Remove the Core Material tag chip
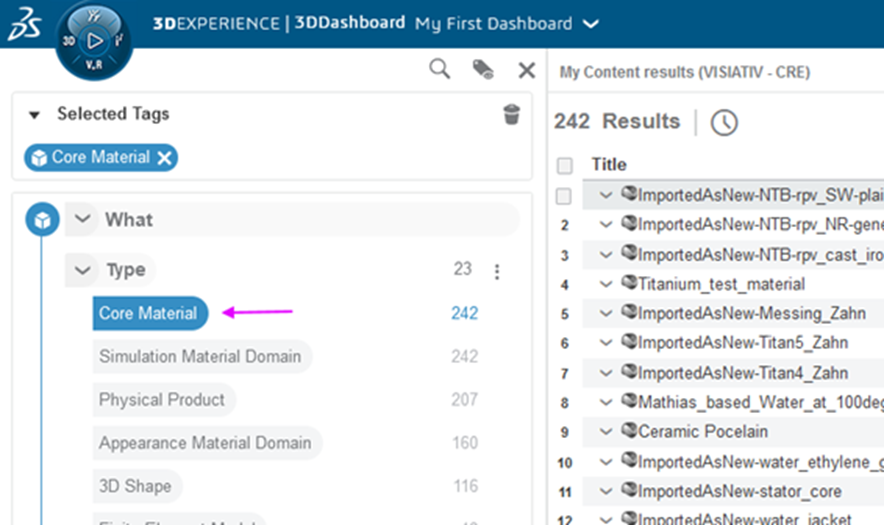Screen dimensions: 884x525 click(x=165, y=158)
